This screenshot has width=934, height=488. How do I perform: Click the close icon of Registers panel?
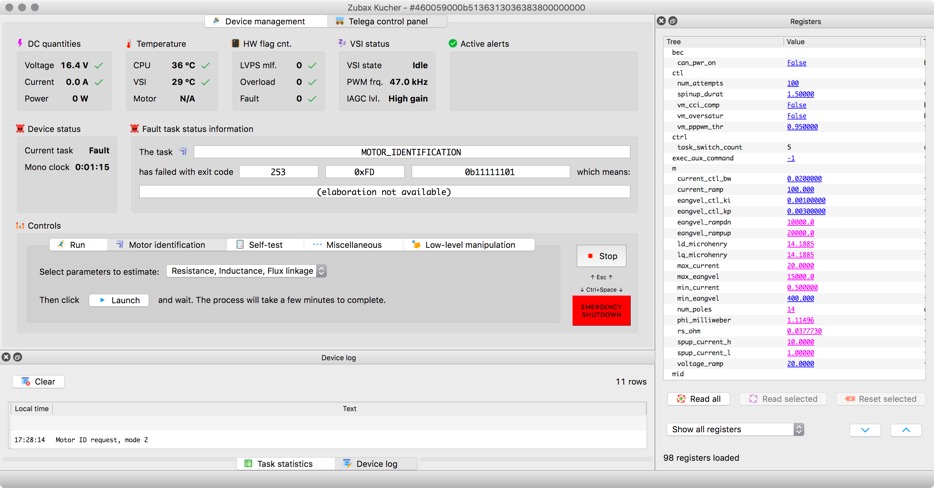pyautogui.click(x=661, y=21)
